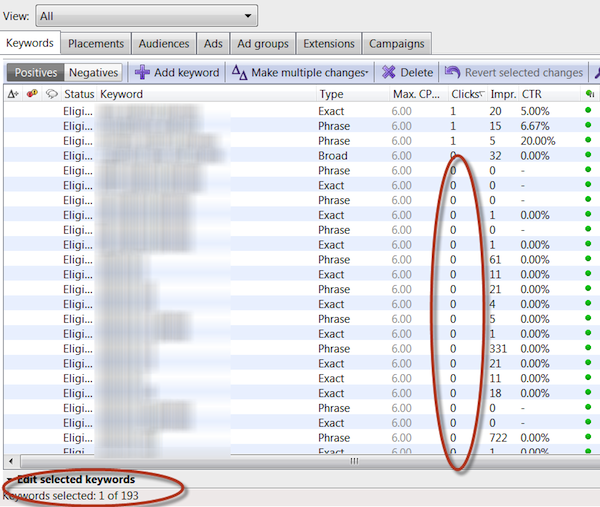Open the Ad groups tab

pos(263,44)
